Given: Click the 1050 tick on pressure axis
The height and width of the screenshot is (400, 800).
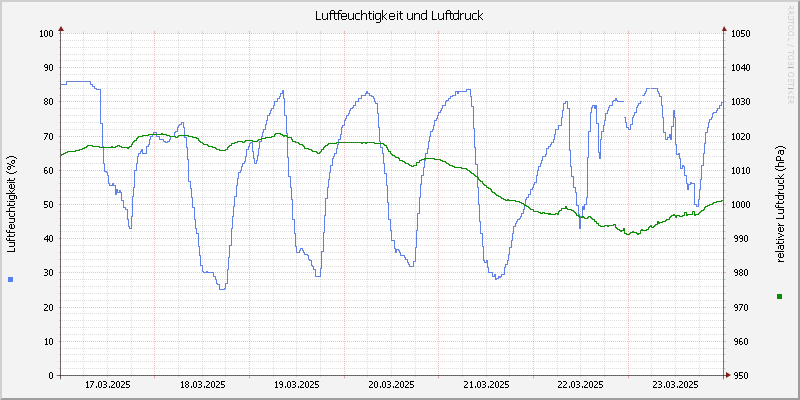Looking at the screenshot, I should [x=739, y=33].
